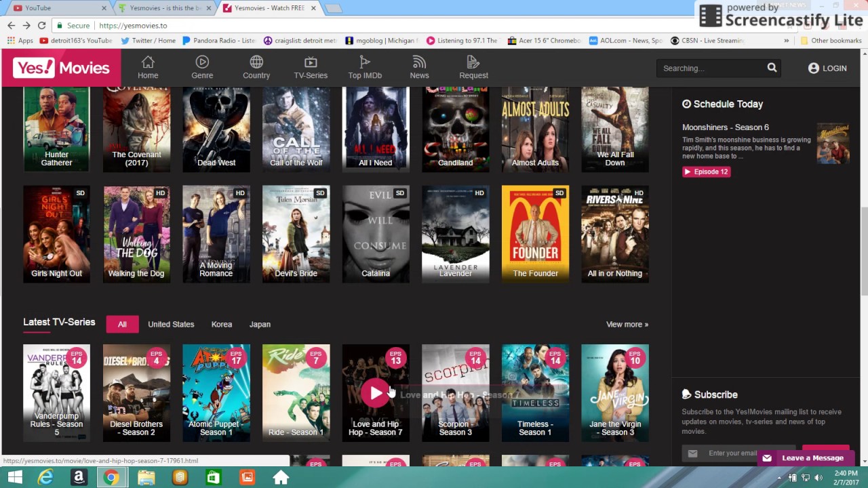Open the Genre menu
The image size is (868, 488).
tap(202, 68)
